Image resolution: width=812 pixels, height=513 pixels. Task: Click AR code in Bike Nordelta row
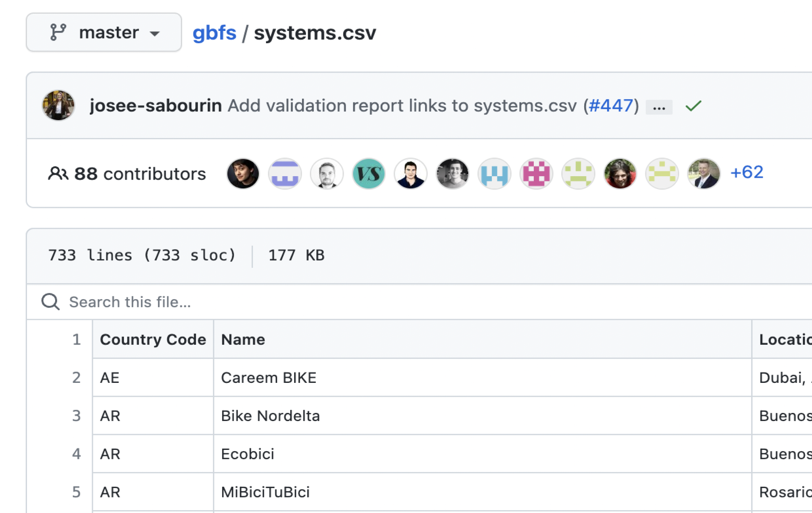click(153, 415)
